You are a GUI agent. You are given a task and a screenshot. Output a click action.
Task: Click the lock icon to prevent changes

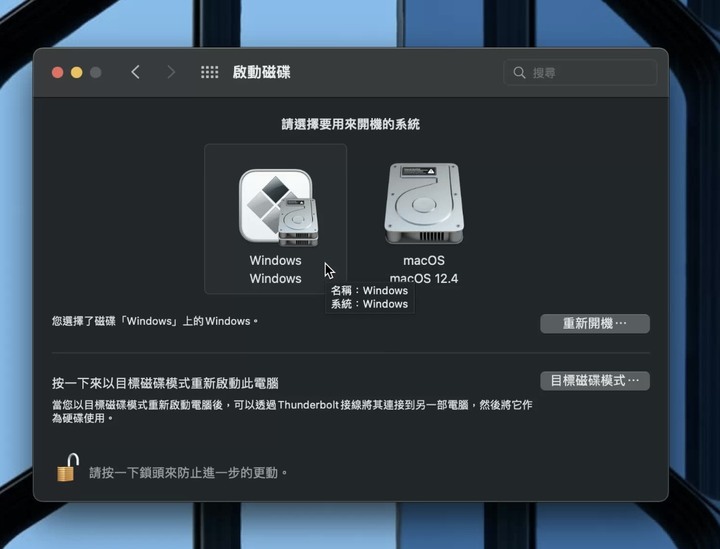pos(68,467)
